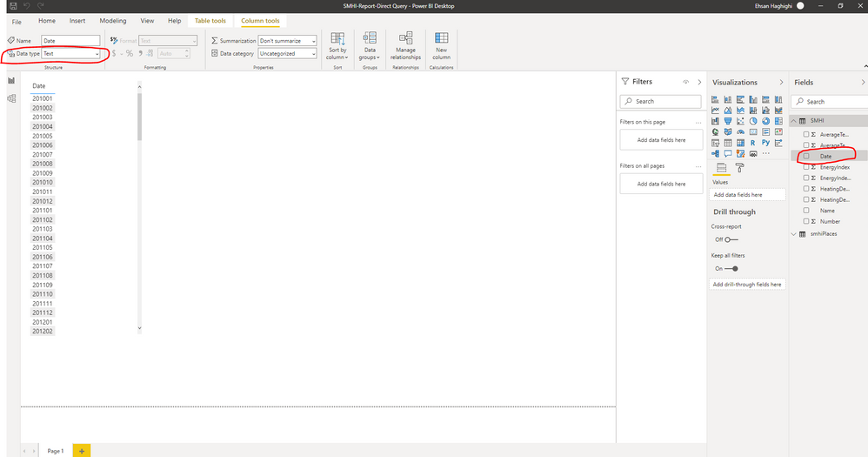This screenshot has height=457, width=868.
Task: Open the File menu
Action: click(x=17, y=22)
